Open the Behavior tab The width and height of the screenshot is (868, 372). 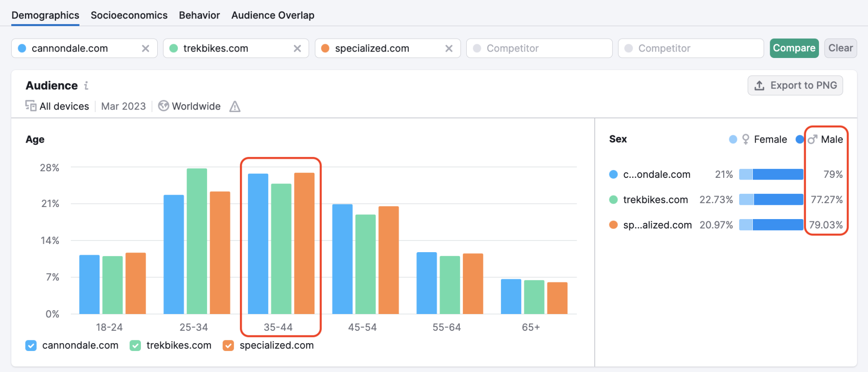tap(199, 15)
